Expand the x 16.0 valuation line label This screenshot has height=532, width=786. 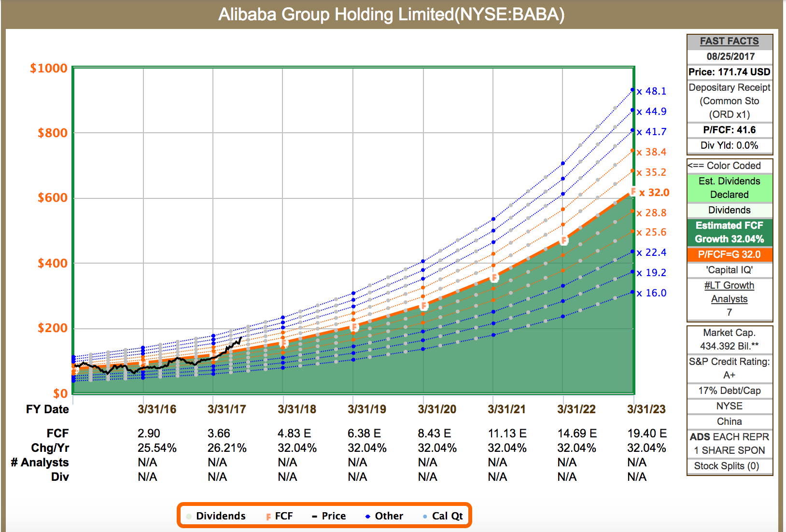point(652,293)
